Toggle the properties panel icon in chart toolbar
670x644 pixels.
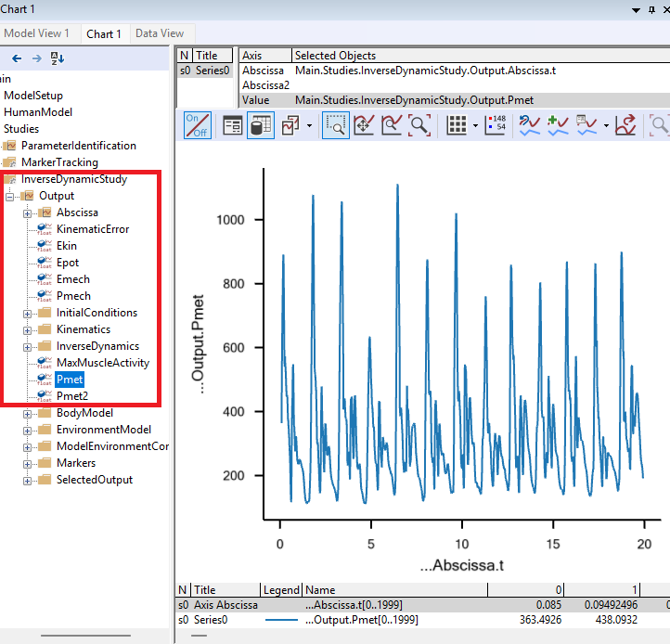233,125
